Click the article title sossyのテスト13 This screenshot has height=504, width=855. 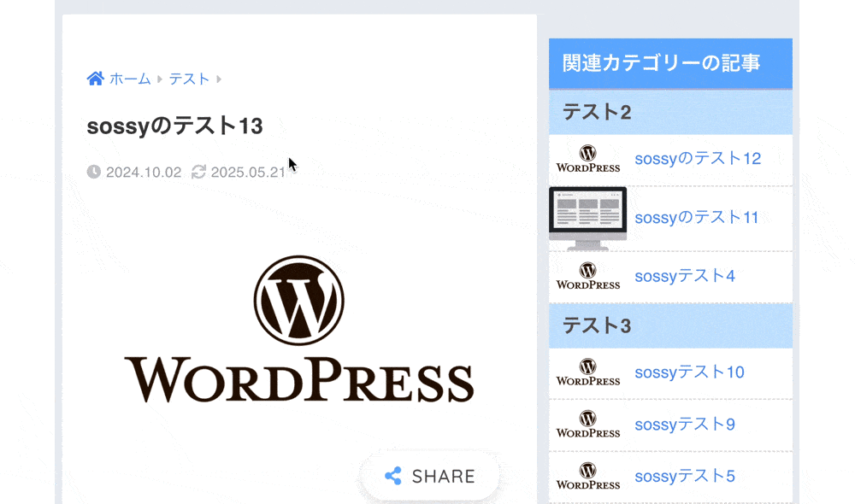pyautogui.click(x=174, y=126)
